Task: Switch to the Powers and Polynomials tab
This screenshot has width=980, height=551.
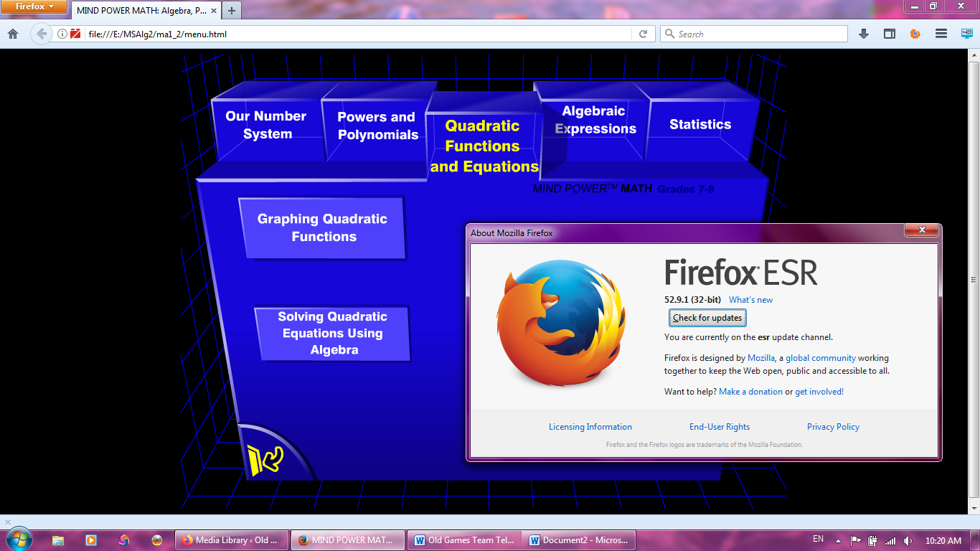Action: pyautogui.click(x=377, y=126)
